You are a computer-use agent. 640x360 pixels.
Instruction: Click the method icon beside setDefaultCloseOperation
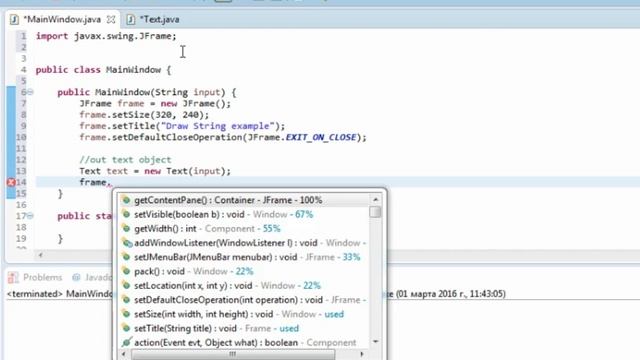(127, 300)
